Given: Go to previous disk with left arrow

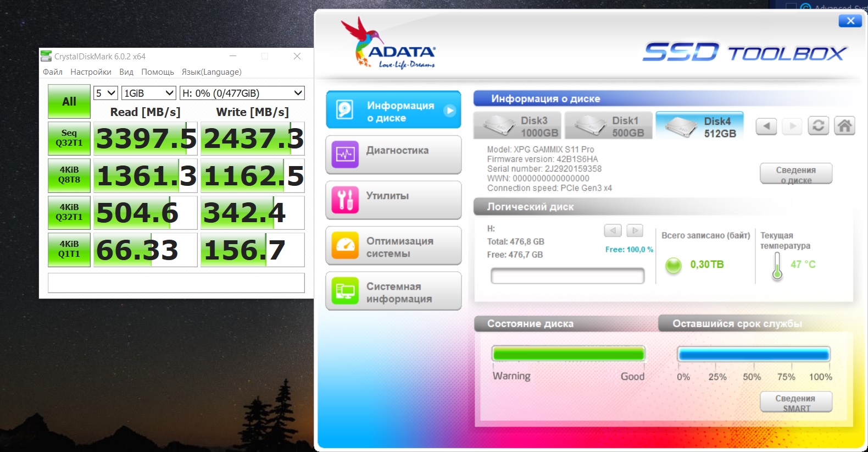Looking at the screenshot, I should point(766,126).
